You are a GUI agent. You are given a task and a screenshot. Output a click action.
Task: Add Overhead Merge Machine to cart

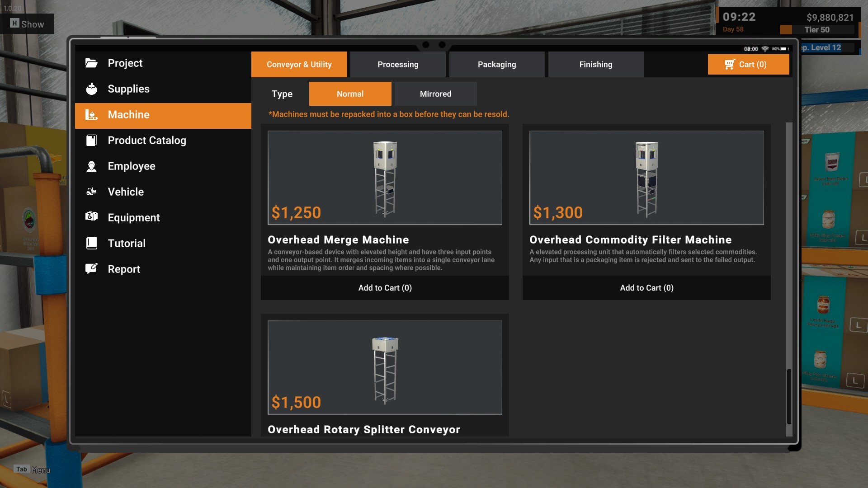385,288
